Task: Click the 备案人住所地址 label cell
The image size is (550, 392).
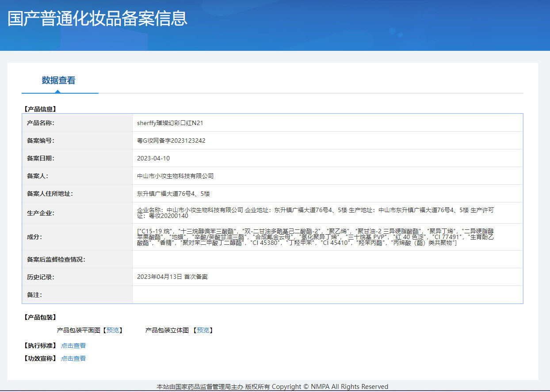Action: coord(77,194)
